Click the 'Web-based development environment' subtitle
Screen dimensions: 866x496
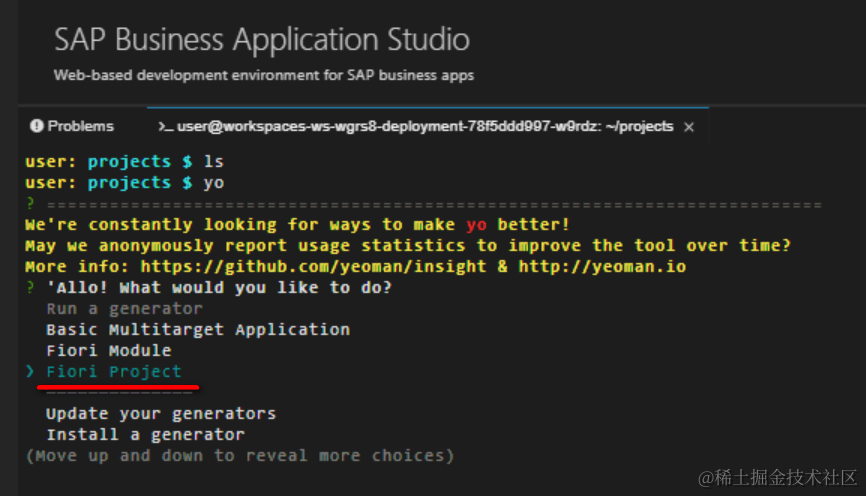coord(264,75)
